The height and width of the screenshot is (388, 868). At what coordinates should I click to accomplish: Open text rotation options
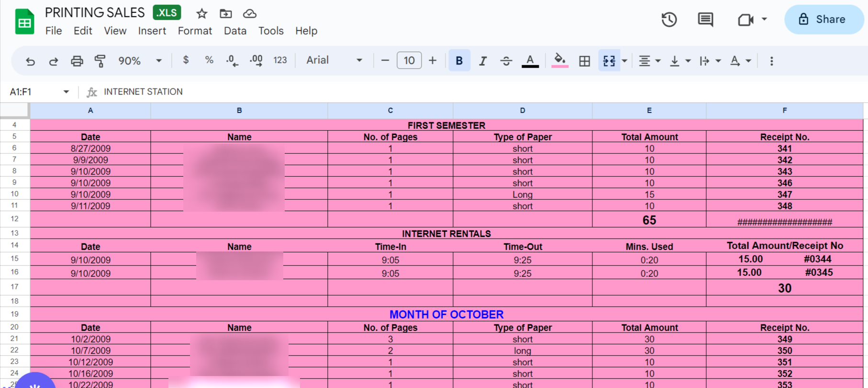point(740,61)
